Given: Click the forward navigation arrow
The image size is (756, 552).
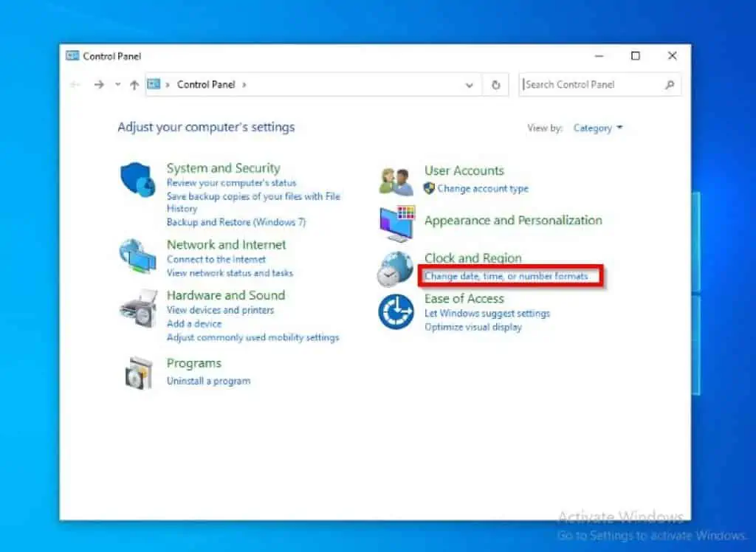Looking at the screenshot, I should 99,85.
